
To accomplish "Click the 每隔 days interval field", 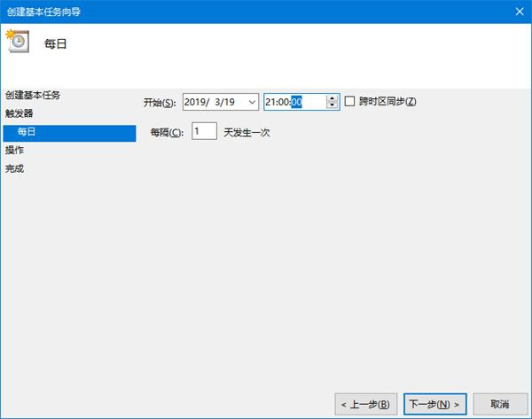I will coord(204,131).
